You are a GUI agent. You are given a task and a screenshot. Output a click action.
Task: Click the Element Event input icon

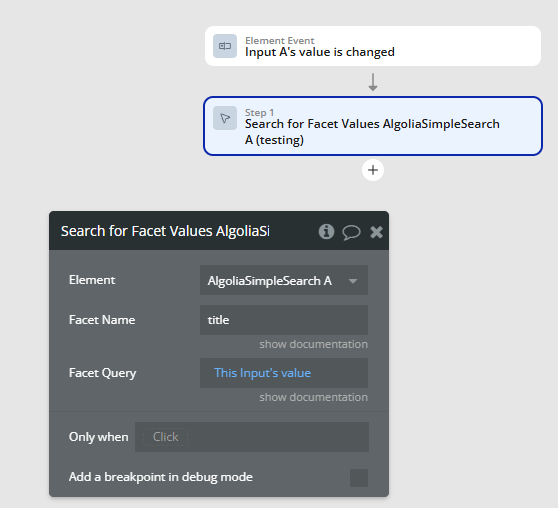[x=225, y=46]
